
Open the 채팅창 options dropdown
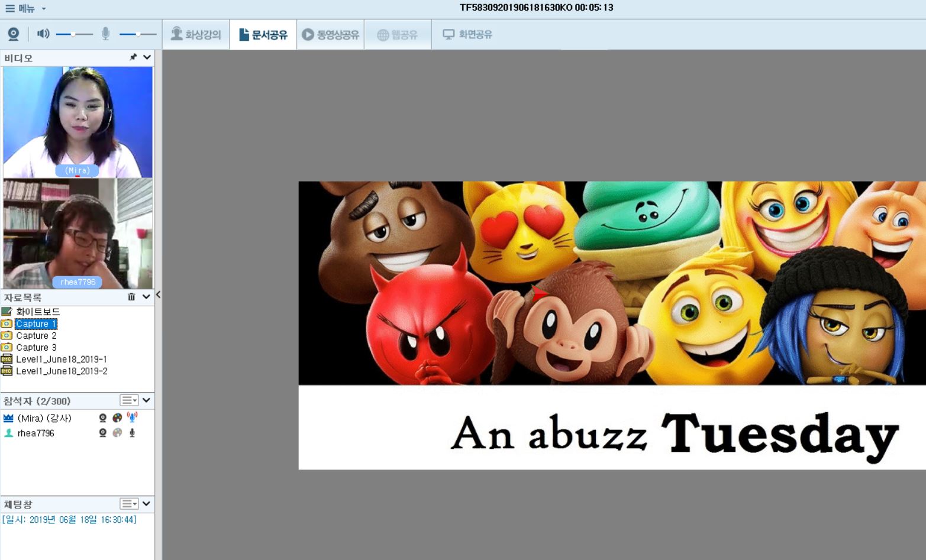(129, 504)
